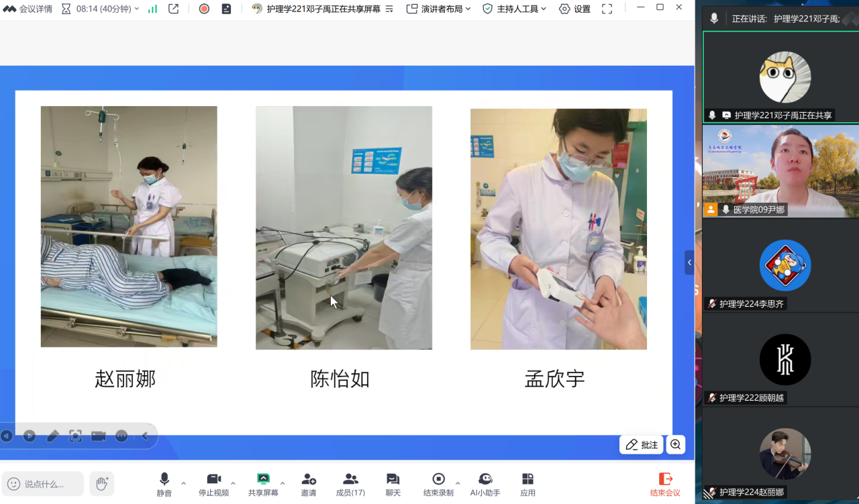Toggle camera off with 停止视频

[213, 483]
